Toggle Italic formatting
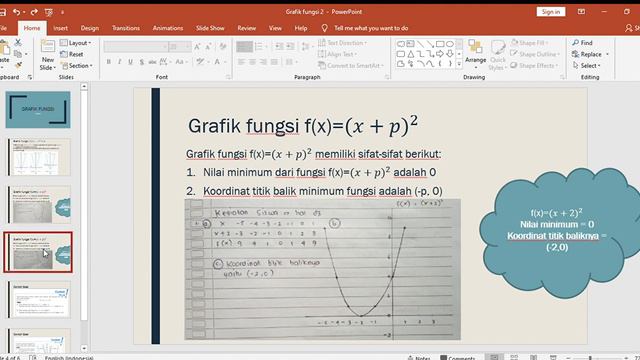Viewport: 640px width, 360px height. point(119,62)
